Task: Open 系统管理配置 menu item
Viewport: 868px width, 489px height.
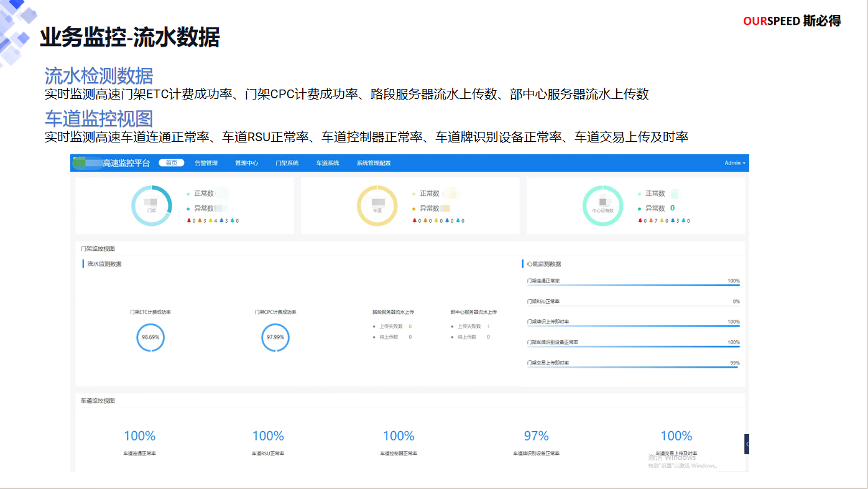Action: pos(373,163)
